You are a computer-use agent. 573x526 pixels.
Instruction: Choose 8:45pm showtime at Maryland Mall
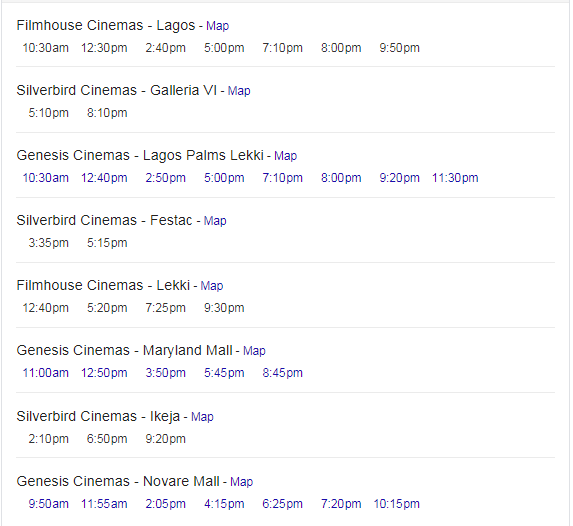[x=282, y=373]
